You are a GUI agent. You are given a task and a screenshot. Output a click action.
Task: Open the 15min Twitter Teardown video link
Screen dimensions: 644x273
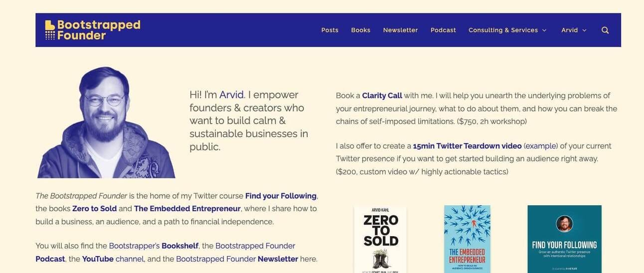467,146
